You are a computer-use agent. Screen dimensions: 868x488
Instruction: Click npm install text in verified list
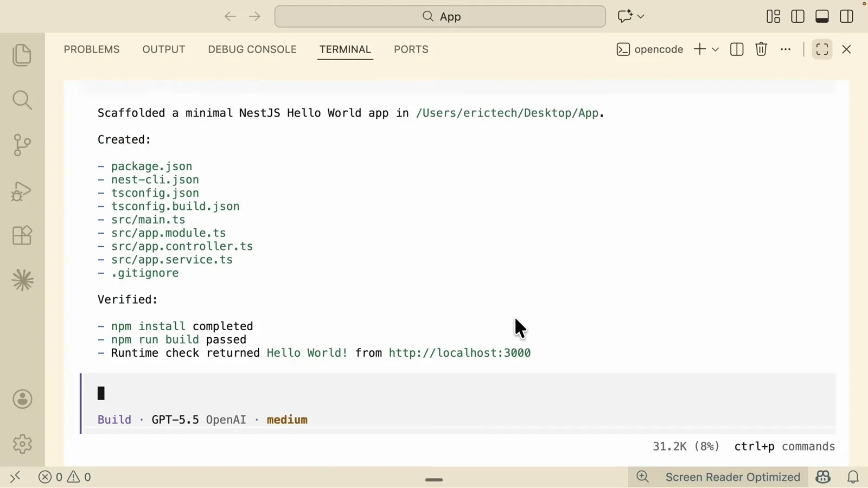[x=148, y=326]
